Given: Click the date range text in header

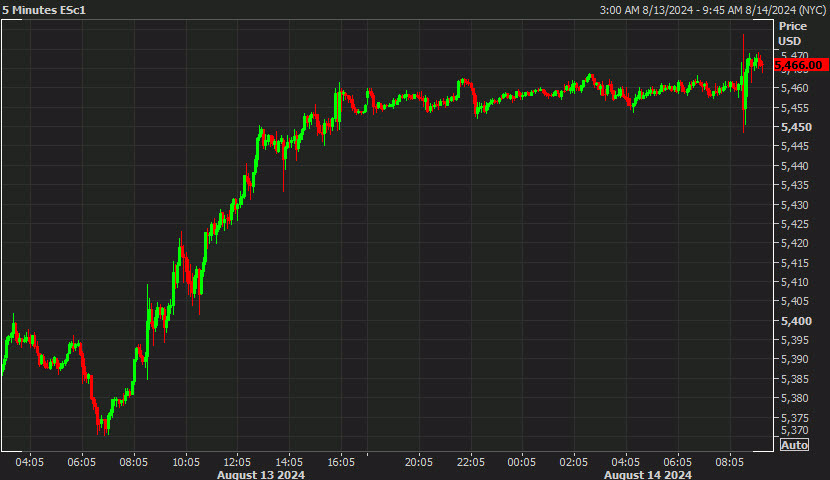Looking at the screenshot, I should (x=713, y=10).
